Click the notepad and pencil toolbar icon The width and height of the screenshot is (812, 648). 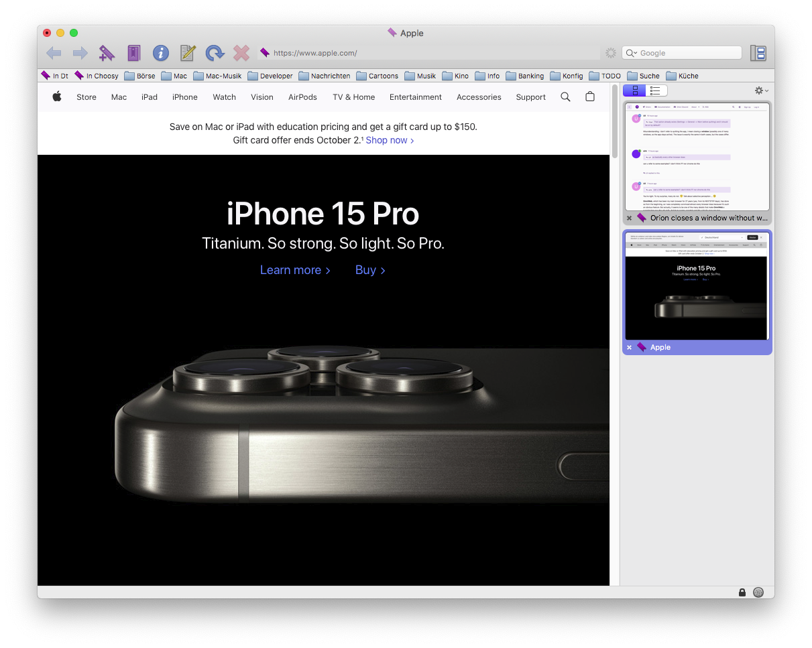(x=188, y=53)
